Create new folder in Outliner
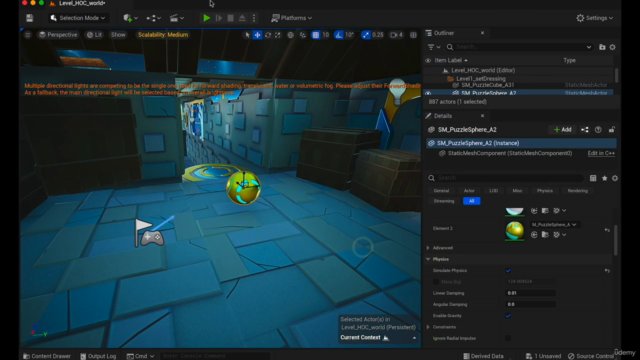 pos(602,47)
